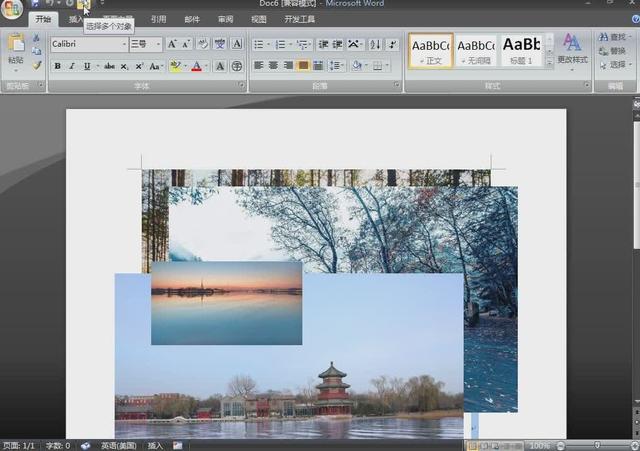640x451 pixels.
Task: Expand the styles gallery list
Action: 548,62
